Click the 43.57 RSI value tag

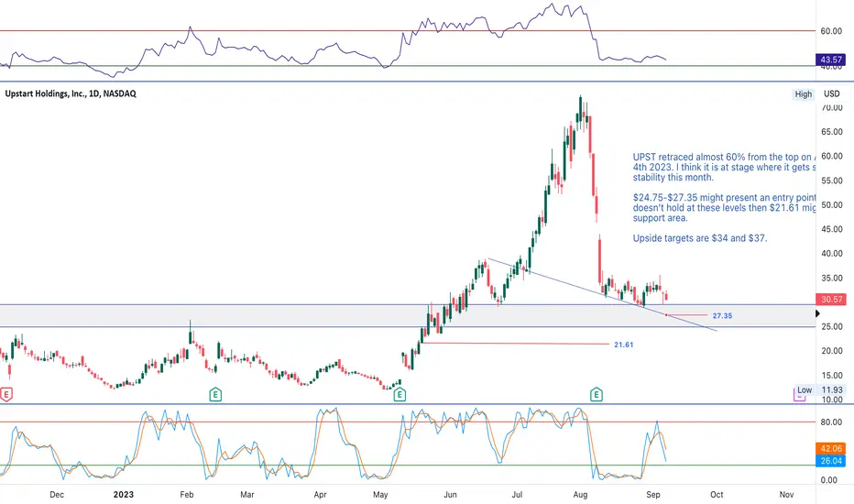pyautogui.click(x=831, y=60)
